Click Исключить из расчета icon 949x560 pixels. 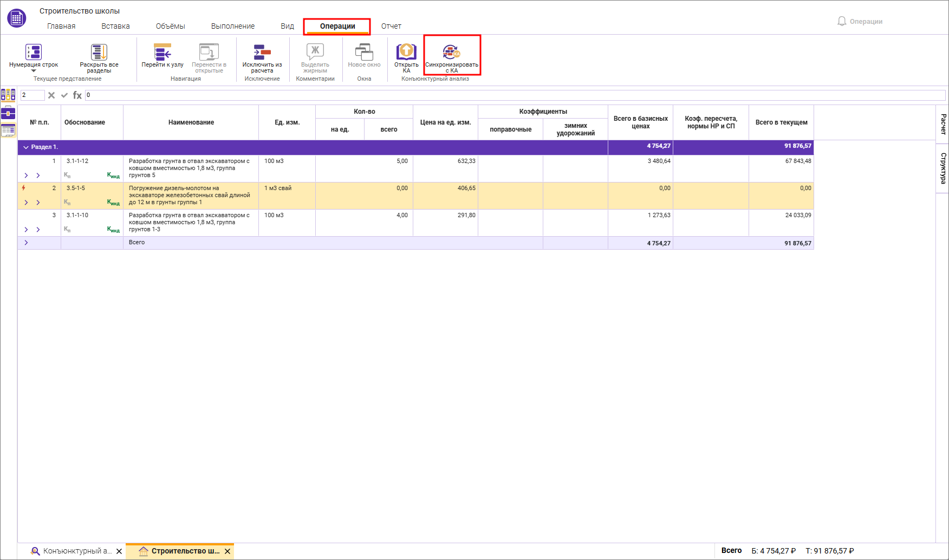point(262,52)
